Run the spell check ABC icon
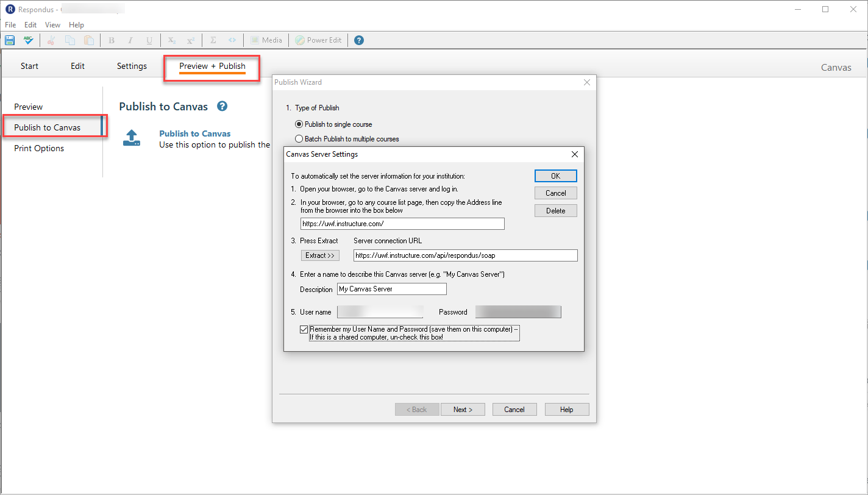Image resolution: width=868 pixels, height=495 pixels. coord(28,40)
